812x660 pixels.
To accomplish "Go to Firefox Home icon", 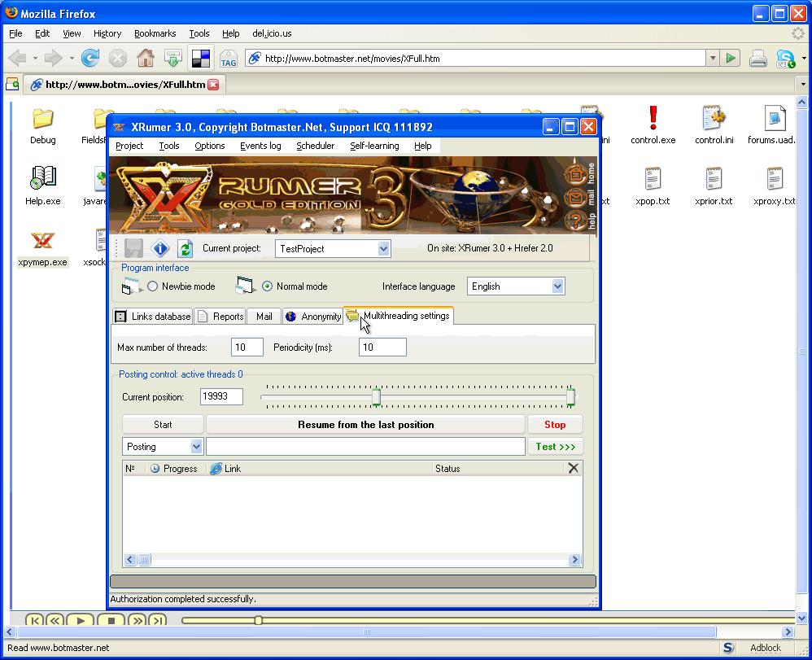I will (x=146, y=58).
